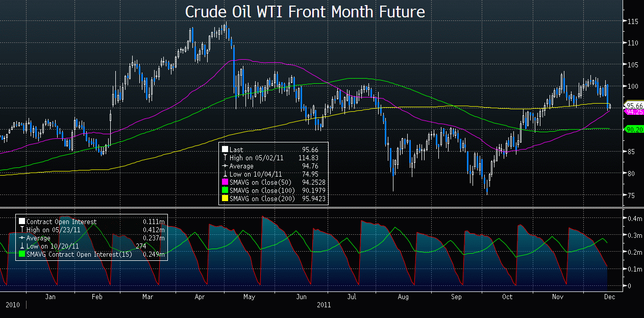The height and width of the screenshot is (318, 644).
Task: Click the green SMAVG on Close(100) legend swatch
Action: (x=225, y=190)
